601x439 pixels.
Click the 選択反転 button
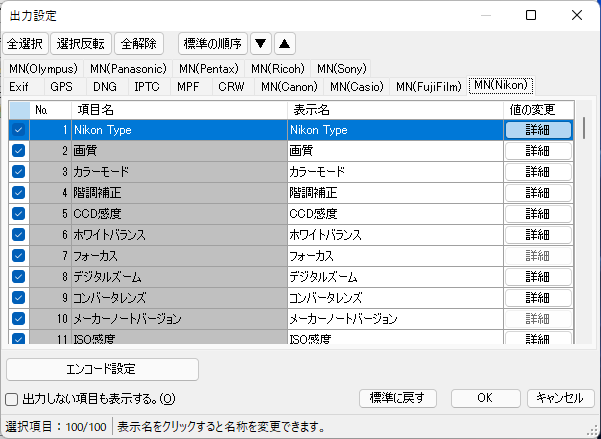point(82,43)
